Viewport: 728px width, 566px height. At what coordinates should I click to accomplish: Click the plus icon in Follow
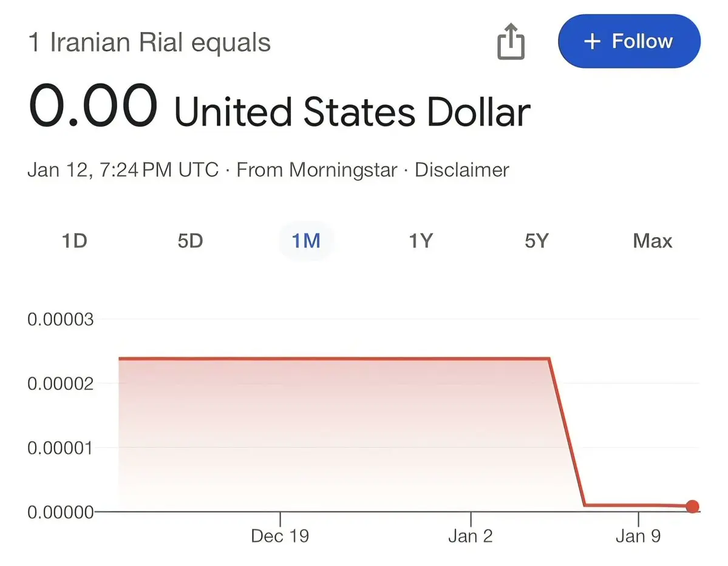(591, 41)
